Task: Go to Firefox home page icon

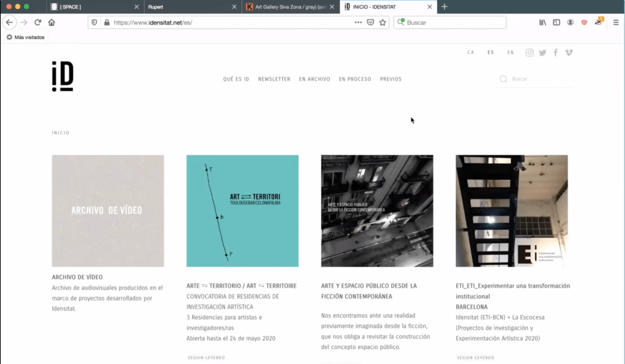Action: tap(52, 23)
